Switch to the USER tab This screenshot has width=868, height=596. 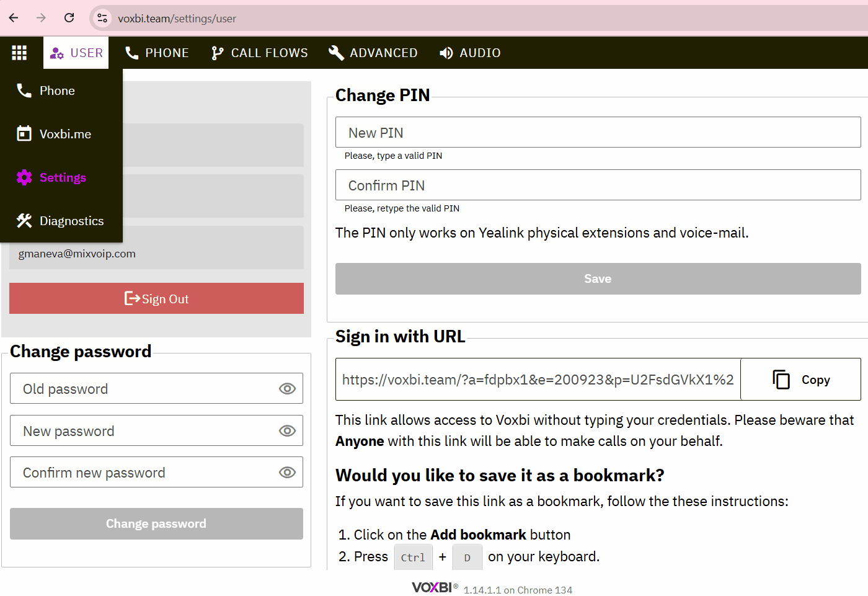pos(76,53)
